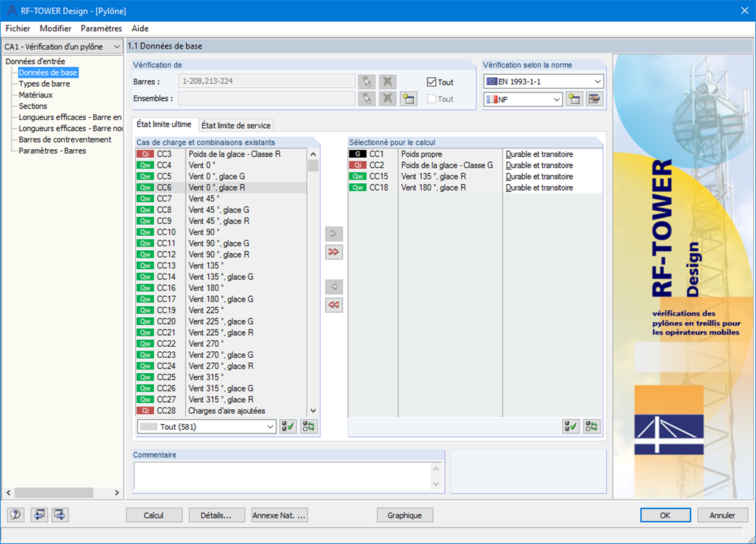Add the selected load case with the single arrow
This screenshot has height=544, width=756.
[334, 234]
